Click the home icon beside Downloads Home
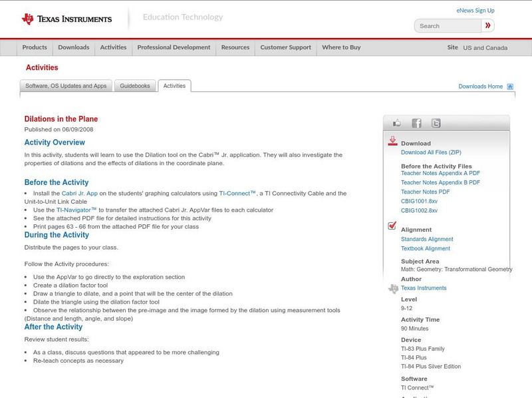This screenshot has height=398, width=532. 510,87
